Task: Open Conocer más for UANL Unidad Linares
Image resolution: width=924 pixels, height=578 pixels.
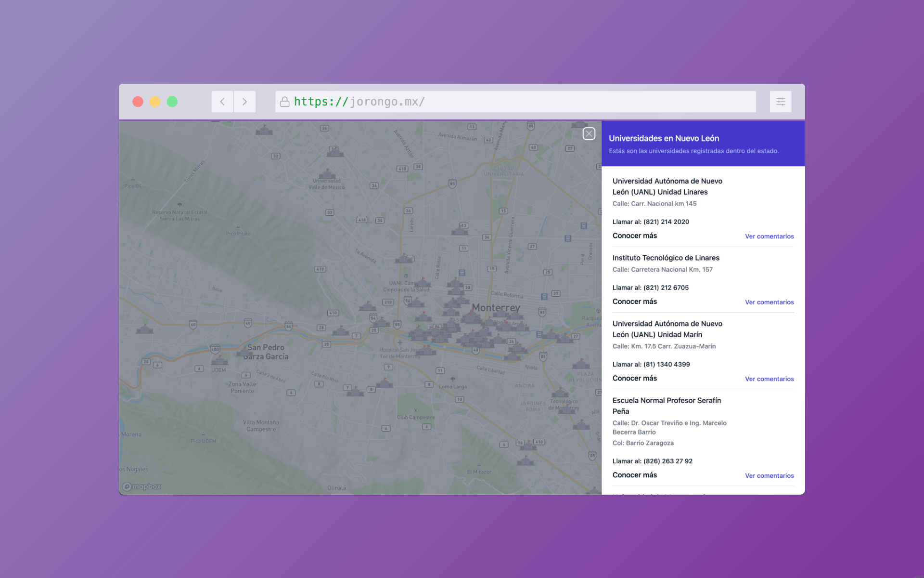Action: [634, 236]
